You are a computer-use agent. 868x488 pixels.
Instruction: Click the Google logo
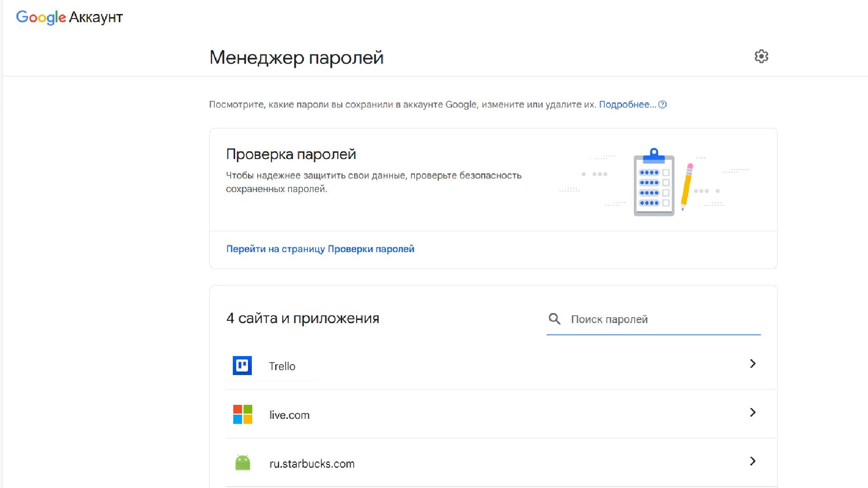(41, 17)
